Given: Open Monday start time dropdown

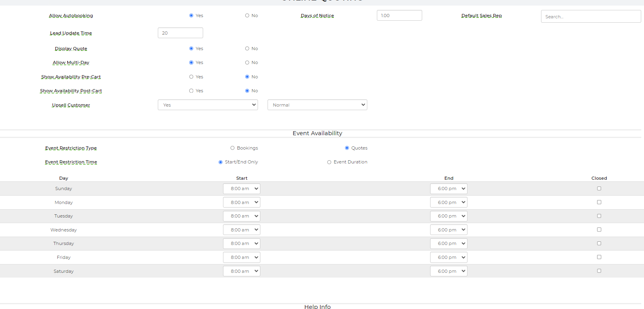Looking at the screenshot, I should point(241,202).
